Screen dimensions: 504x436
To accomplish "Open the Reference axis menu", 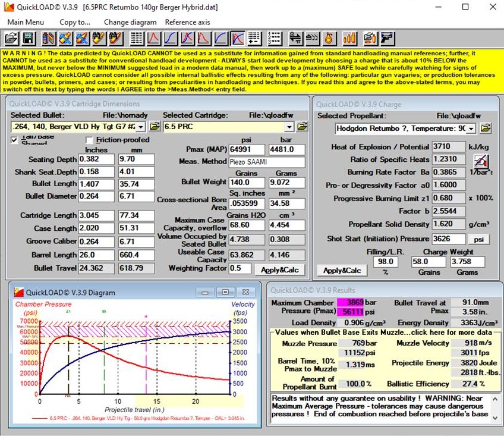I will pos(187,22).
